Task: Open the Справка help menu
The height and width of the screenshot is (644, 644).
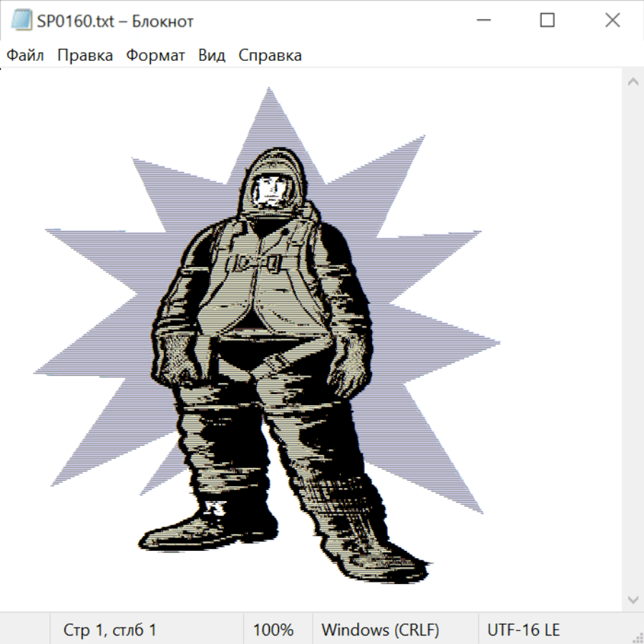Action: 270,56
